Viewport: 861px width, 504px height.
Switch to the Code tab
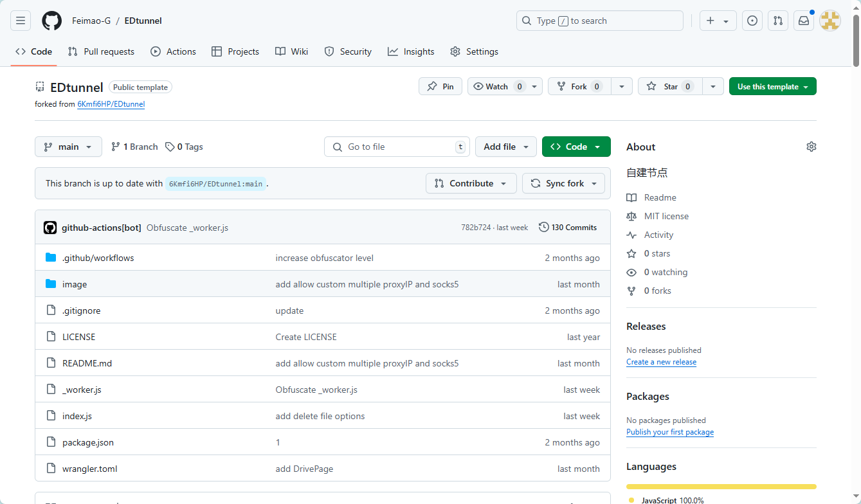(33, 51)
